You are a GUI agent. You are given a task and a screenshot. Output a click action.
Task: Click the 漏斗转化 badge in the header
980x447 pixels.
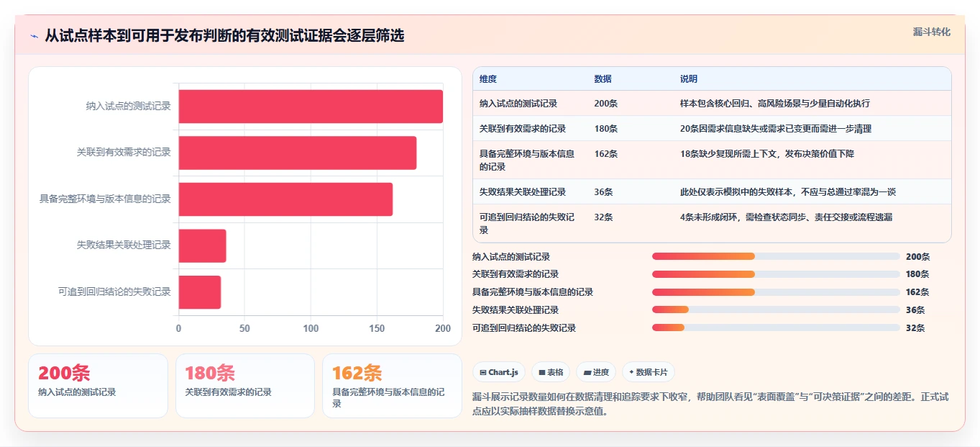(931, 32)
